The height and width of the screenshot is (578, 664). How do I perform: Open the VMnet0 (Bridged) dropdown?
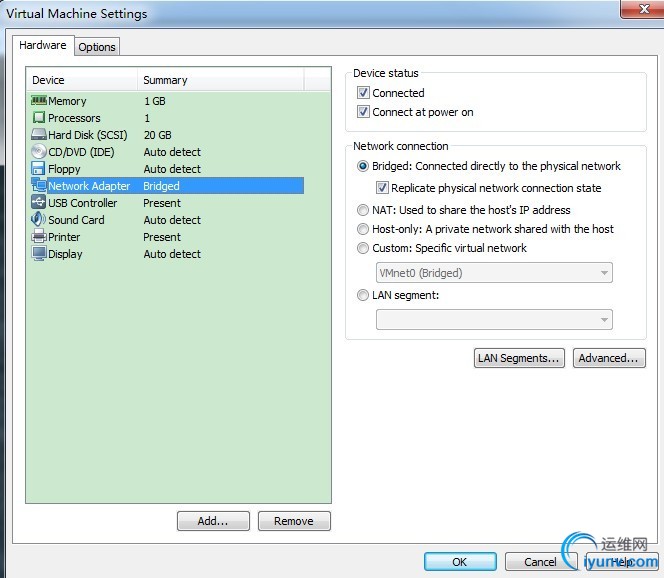[x=494, y=273]
